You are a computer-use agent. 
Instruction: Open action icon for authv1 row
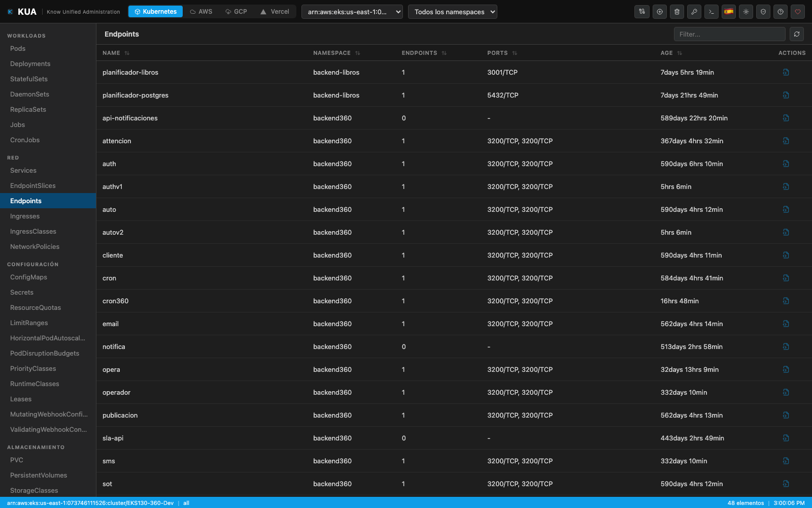(786, 186)
